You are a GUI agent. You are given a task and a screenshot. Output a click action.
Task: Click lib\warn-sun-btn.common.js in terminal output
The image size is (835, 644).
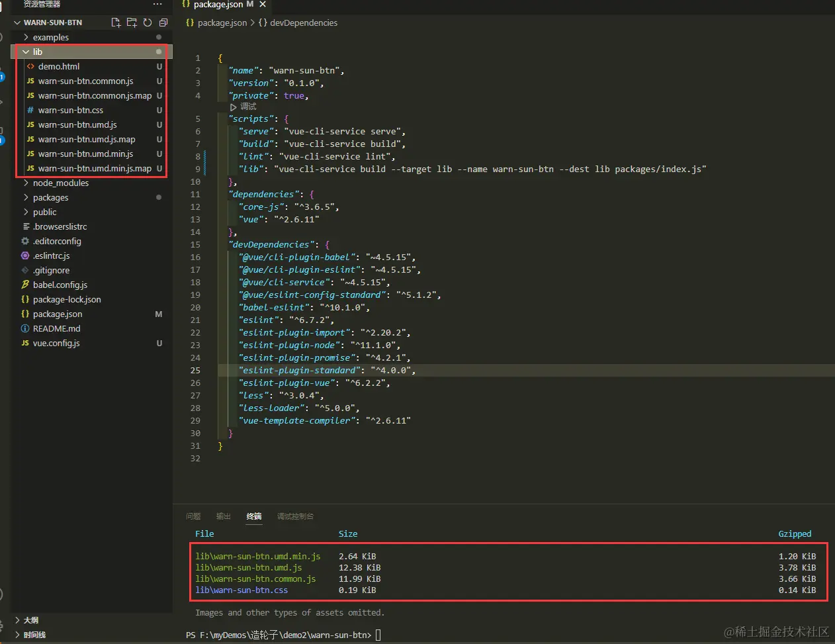pos(255,579)
